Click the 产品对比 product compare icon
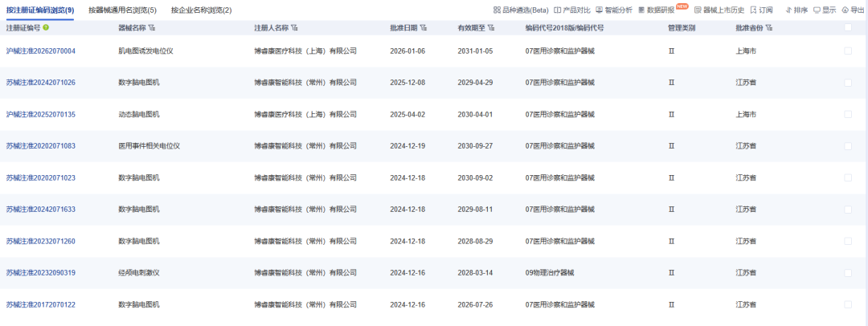This screenshot has height=326, width=868. [x=558, y=10]
